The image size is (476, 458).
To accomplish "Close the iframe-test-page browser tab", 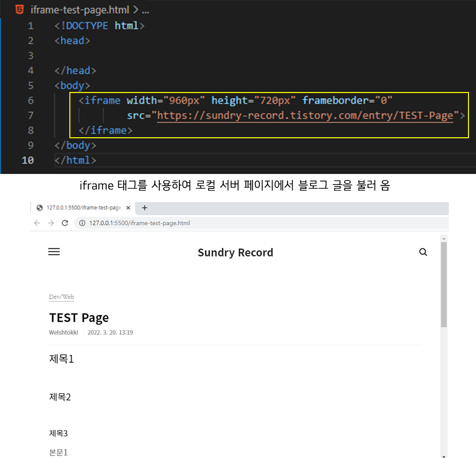I will pos(128,208).
